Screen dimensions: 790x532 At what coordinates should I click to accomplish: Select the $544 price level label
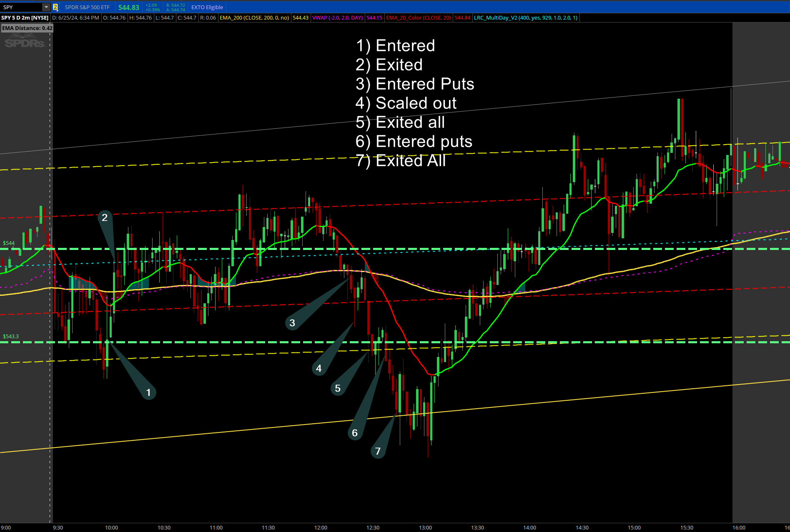coord(9,243)
